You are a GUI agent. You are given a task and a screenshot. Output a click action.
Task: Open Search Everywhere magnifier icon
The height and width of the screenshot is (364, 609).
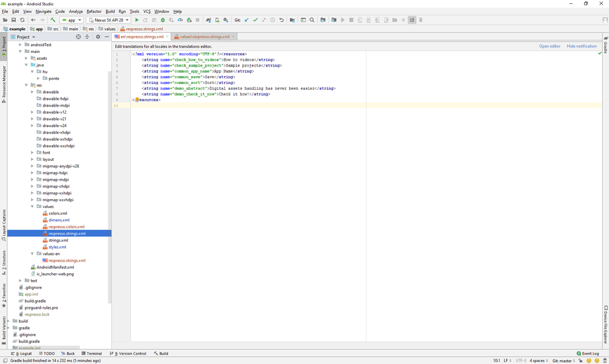(312, 20)
